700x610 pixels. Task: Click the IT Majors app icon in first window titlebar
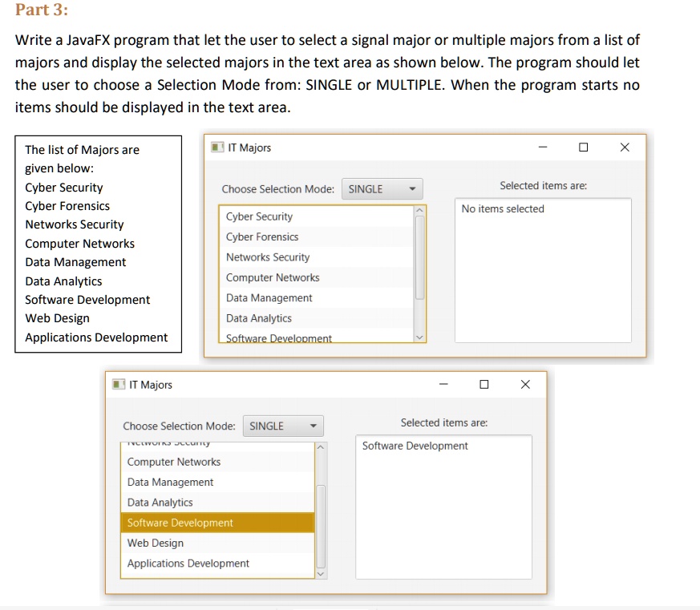[216, 147]
